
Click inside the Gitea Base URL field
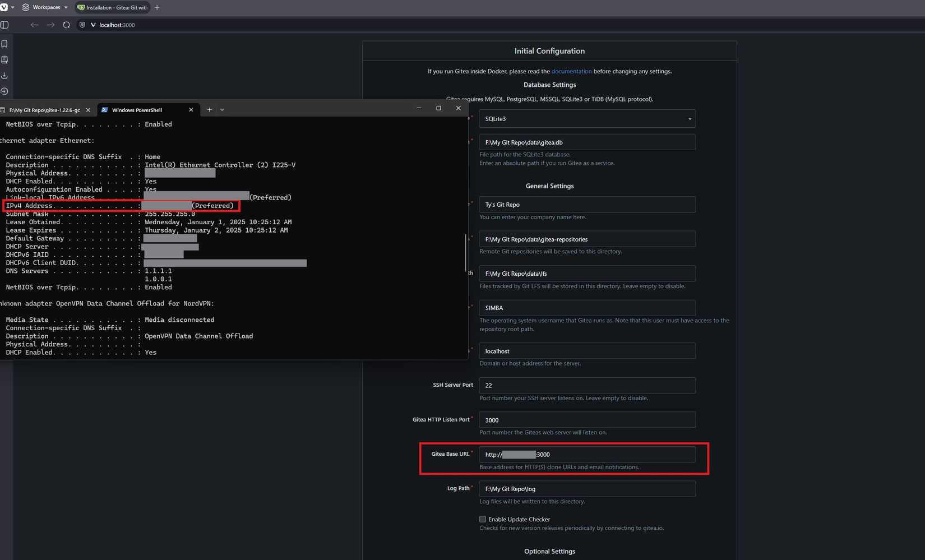click(586, 454)
